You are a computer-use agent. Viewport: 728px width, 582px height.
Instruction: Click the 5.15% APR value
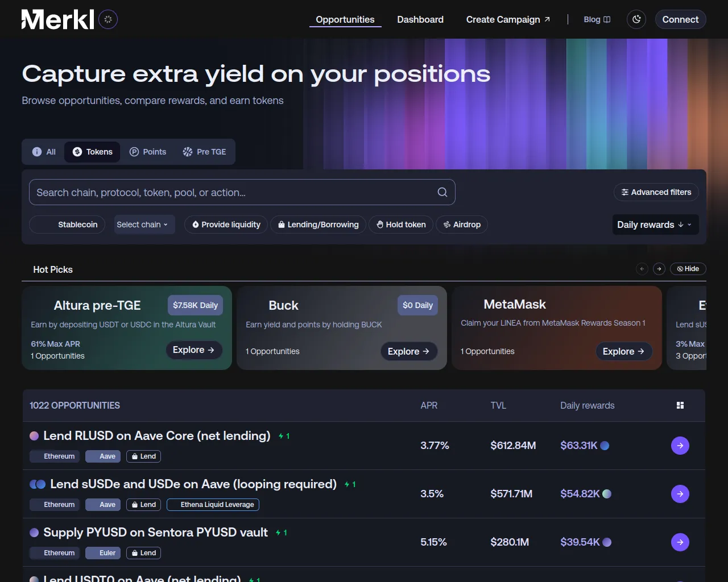click(x=433, y=542)
